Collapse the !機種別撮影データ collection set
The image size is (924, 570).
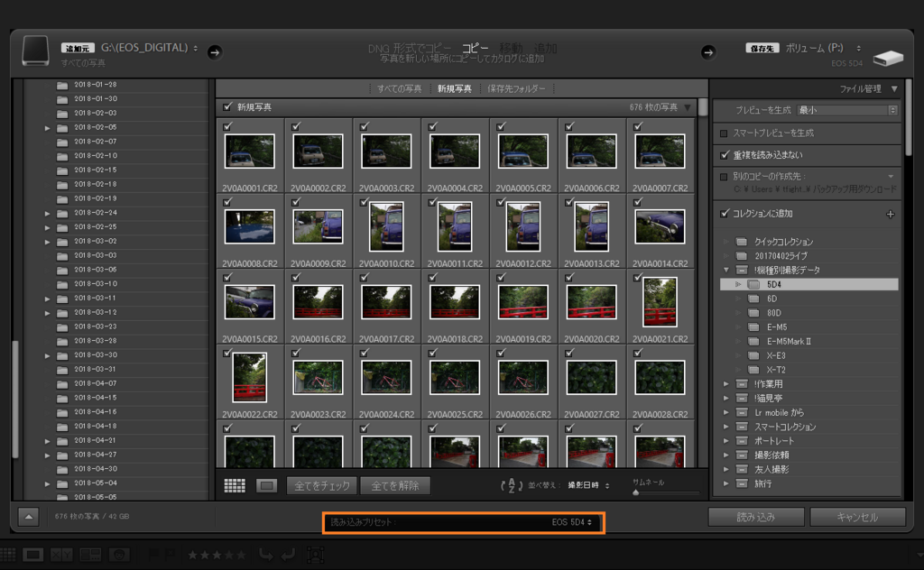(x=726, y=271)
